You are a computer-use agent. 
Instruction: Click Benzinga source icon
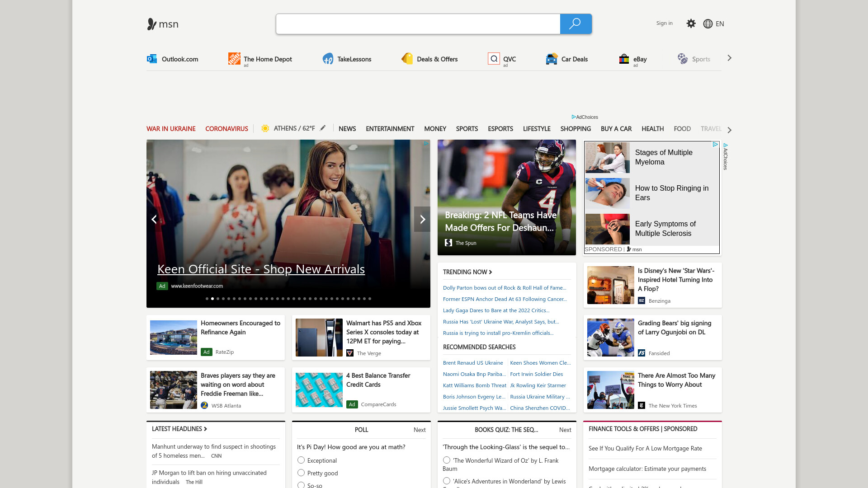coord(642,300)
